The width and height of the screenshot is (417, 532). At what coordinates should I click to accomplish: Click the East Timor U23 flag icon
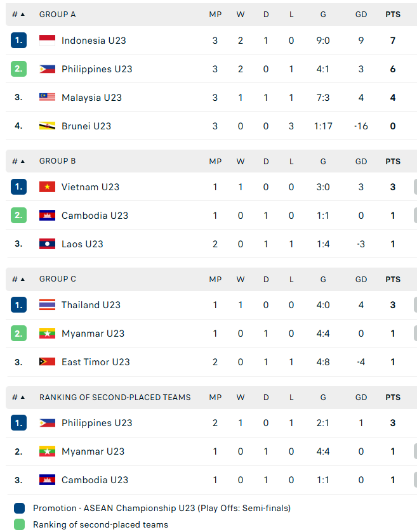pyautogui.click(x=47, y=361)
